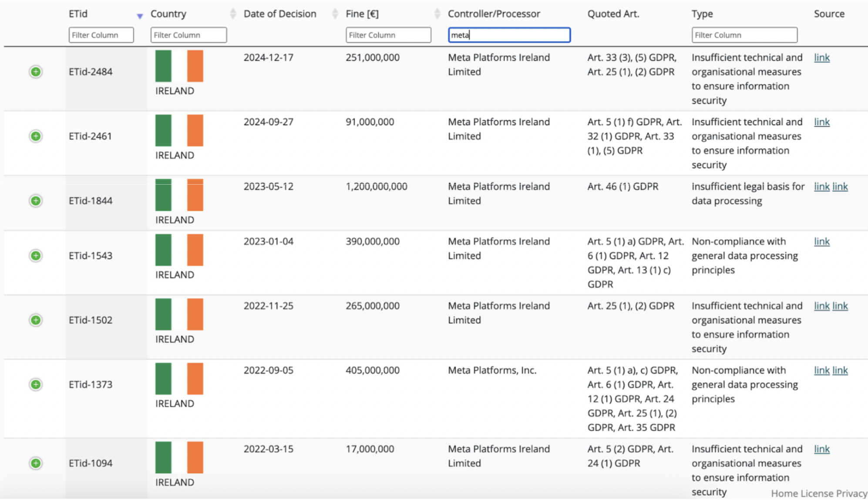Click green plus icon beside ETid-1094
Viewport: 868px width, 500px height.
click(36, 463)
